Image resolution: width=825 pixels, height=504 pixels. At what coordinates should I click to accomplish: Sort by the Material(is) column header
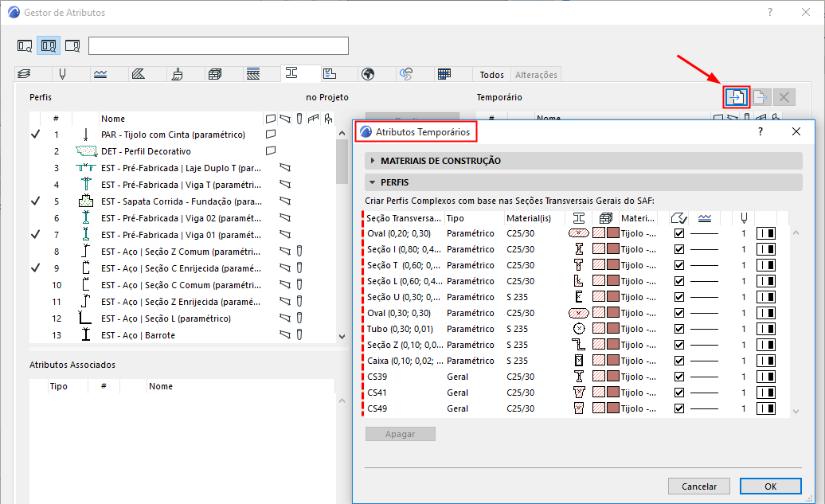[528, 218]
